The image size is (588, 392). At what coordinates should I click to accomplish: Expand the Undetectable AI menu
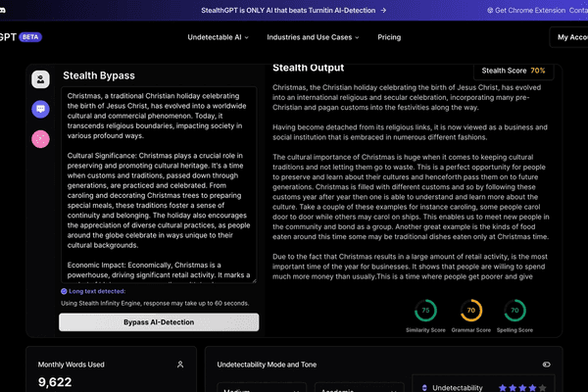click(x=218, y=37)
